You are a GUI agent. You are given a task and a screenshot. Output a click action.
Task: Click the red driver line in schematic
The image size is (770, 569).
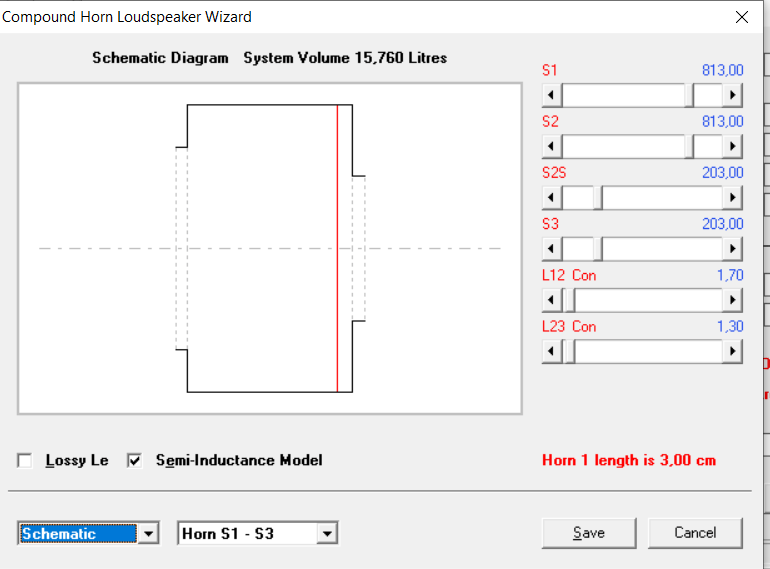(x=337, y=248)
